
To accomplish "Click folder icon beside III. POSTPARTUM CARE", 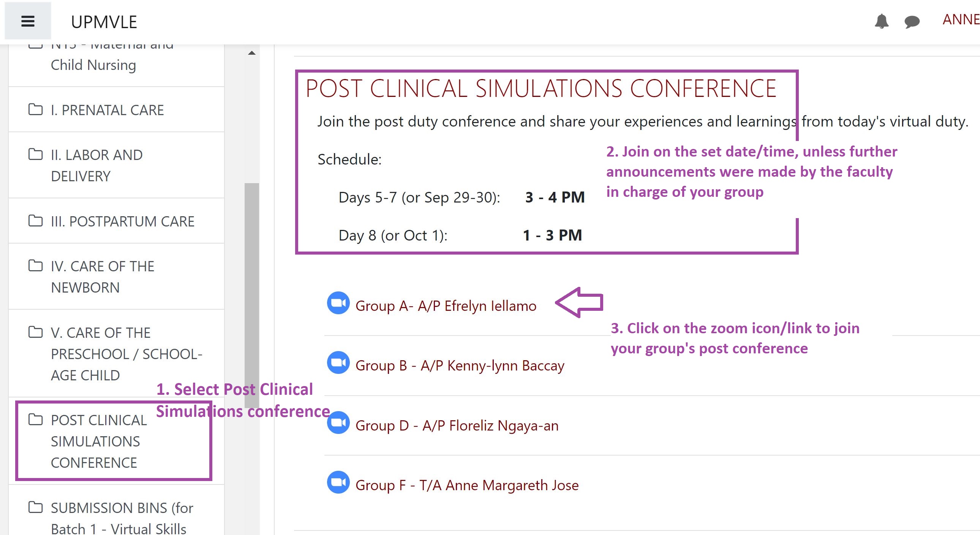I will point(35,220).
